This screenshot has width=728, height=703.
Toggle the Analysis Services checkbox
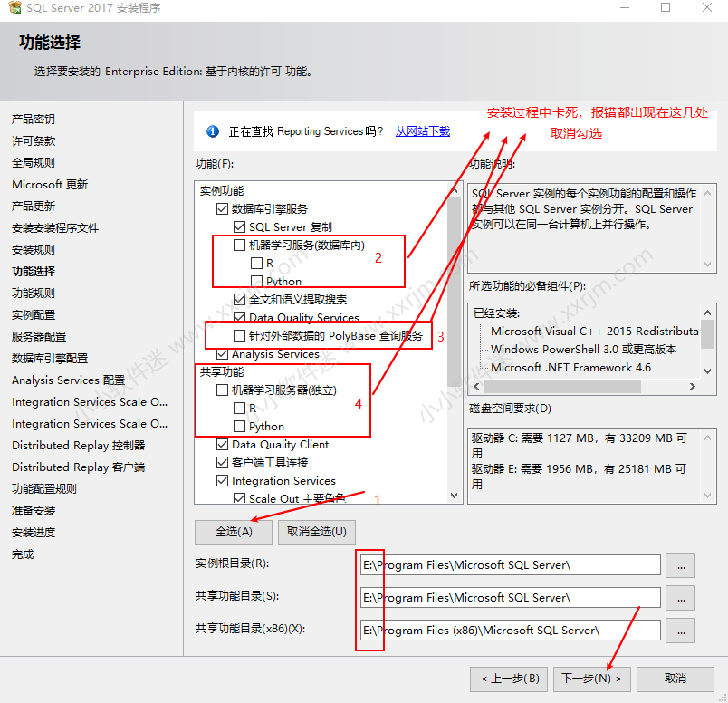pos(223,354)
